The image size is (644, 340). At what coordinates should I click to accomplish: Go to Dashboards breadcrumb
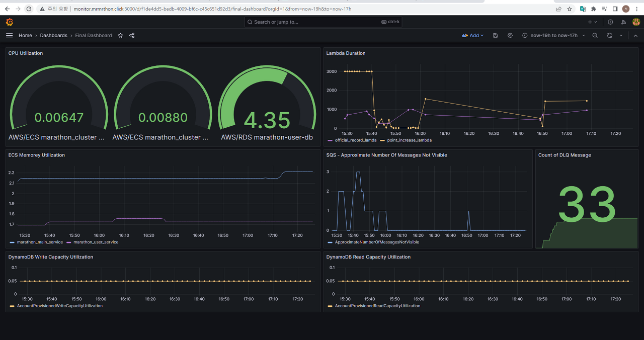point(54,36)
